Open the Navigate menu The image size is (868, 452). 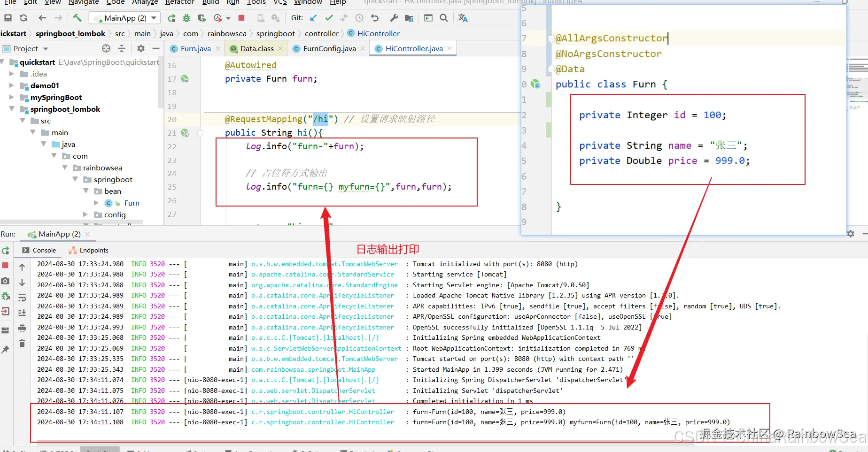pyautogui.click(x=84, y=2)
